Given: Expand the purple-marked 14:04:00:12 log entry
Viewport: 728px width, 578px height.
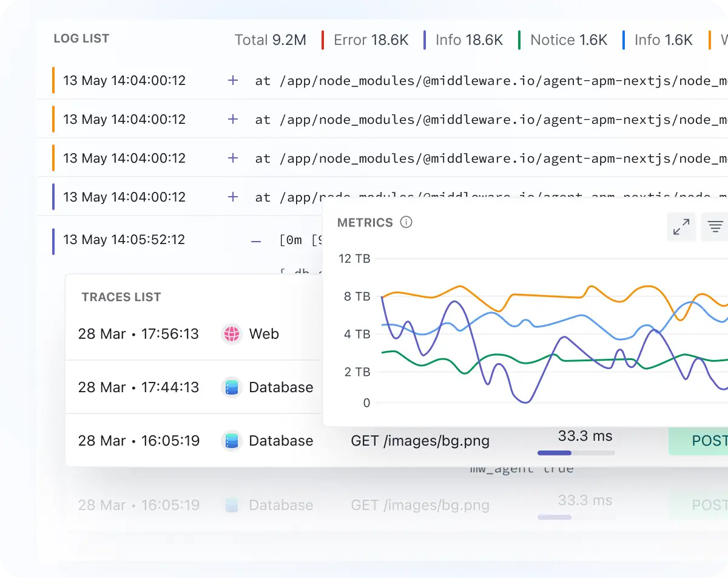Looking at the screenshot, I should [232, 197].
